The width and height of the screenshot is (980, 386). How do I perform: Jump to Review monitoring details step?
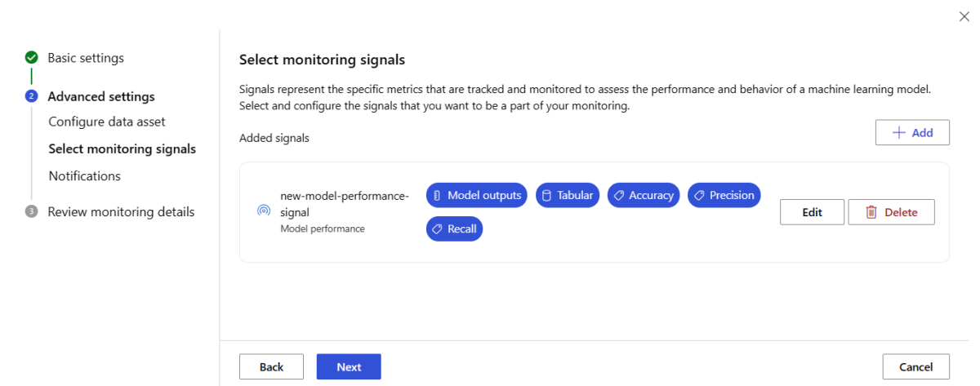click(x=121, y=212)
